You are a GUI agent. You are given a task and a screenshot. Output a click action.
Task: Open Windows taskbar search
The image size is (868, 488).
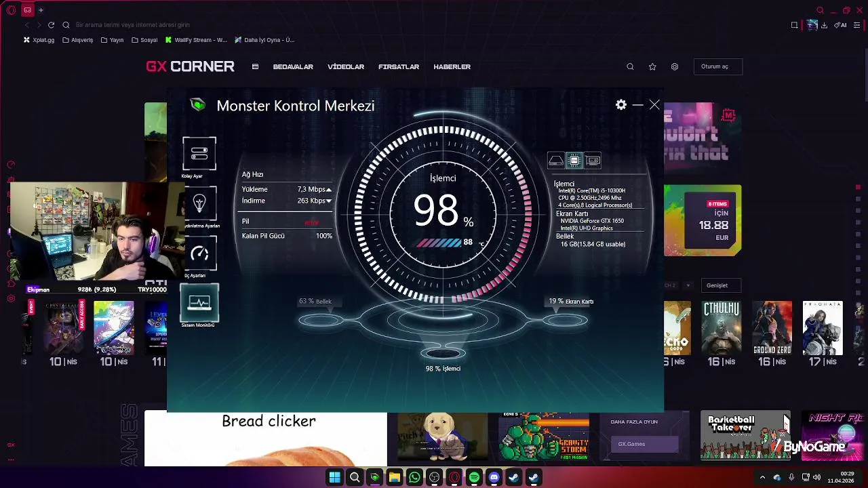tap(354, 478)
